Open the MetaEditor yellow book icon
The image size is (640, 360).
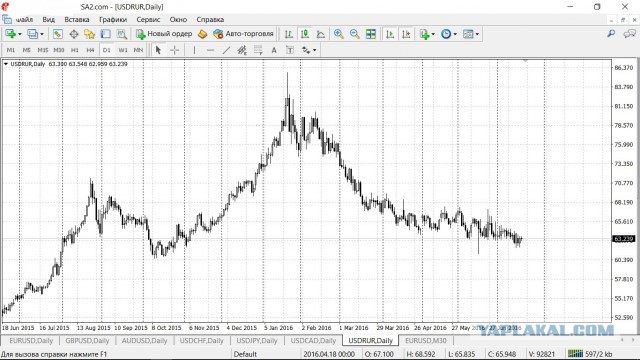[x=202, y=34]
